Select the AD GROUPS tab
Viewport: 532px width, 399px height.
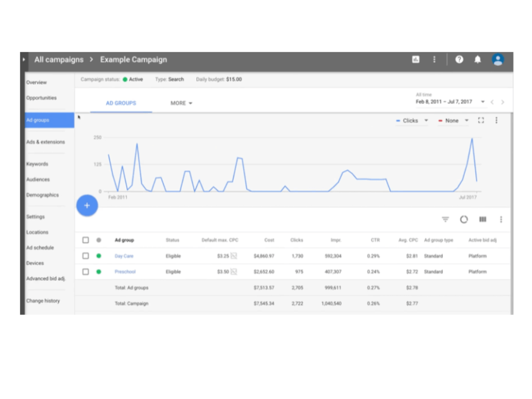(x=121, y=103)
